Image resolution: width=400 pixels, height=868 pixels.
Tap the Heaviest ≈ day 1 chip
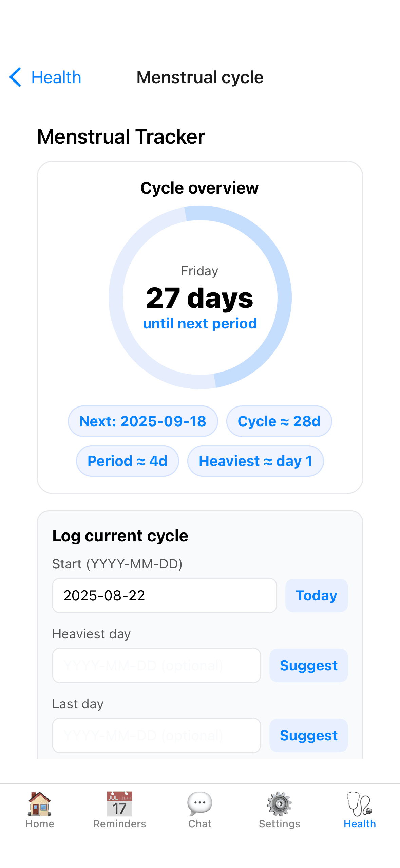click(255, 461)
